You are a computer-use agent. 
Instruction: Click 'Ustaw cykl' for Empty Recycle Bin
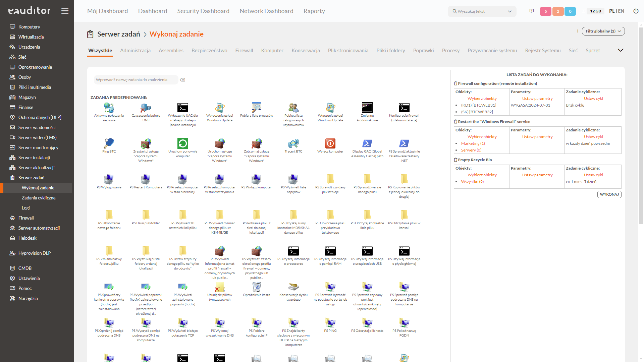coord(593,175)
